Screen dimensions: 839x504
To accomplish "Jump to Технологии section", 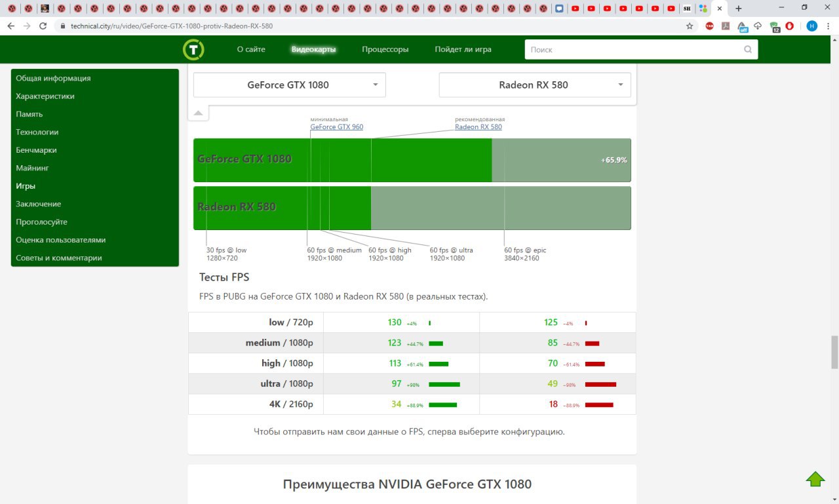I will [x=37, y=132].
